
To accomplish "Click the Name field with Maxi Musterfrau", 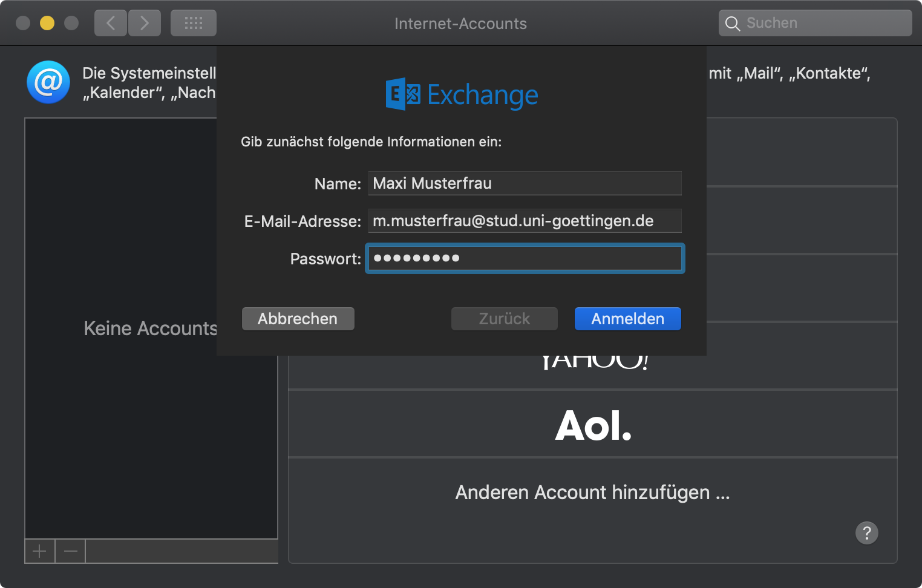I will coord(525,183).
